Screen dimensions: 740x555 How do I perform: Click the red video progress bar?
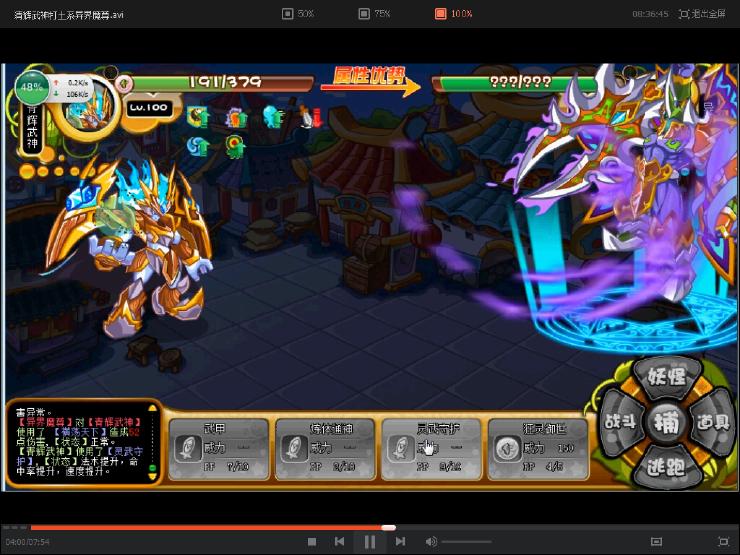pos(207,528)
